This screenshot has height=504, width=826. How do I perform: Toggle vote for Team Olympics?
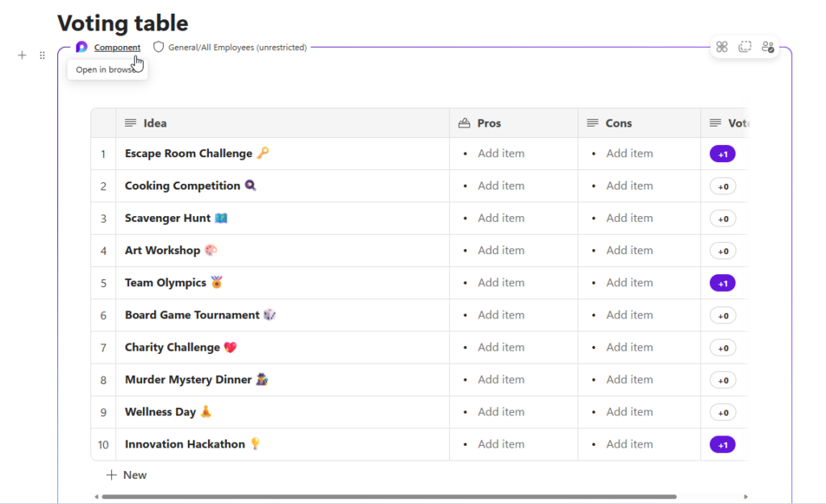723,283
